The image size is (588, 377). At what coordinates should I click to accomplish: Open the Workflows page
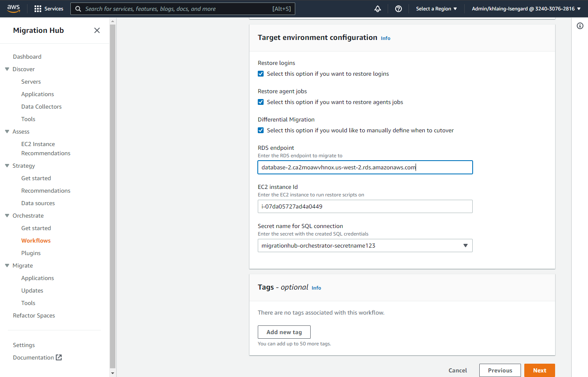(x=36, y=241)
